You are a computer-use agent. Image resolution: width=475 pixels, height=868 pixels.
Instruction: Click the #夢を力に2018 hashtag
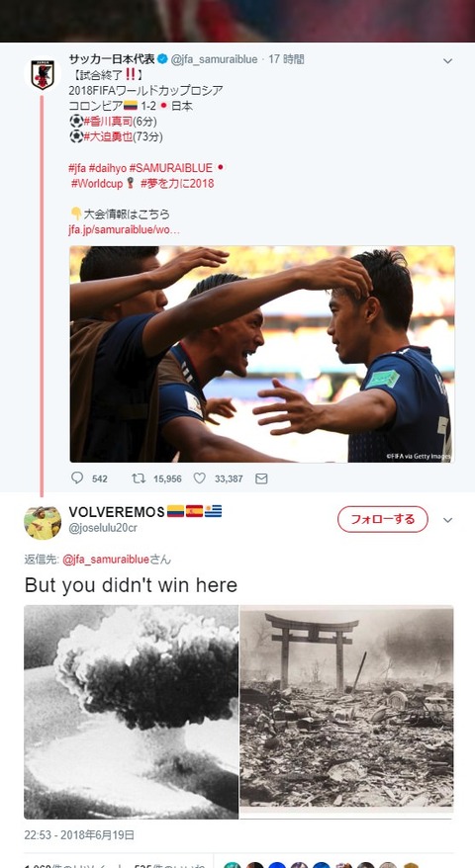tap(177, 183)
